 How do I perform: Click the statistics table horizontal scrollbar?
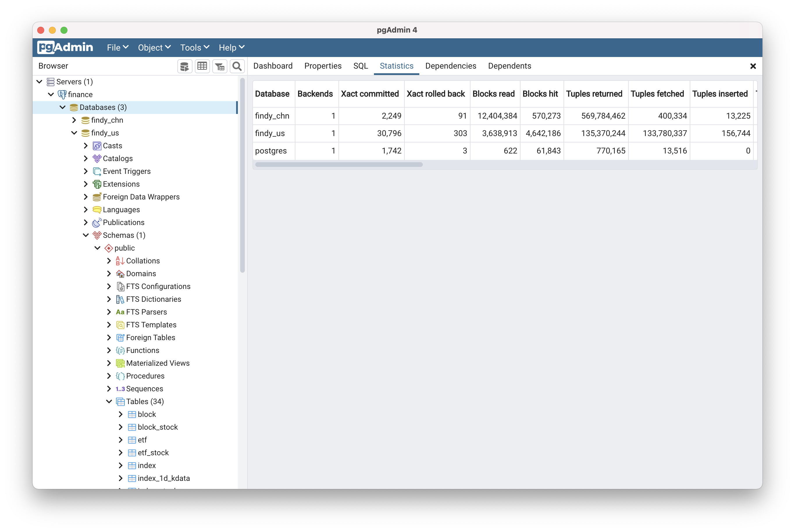click(x=339, y=165)
